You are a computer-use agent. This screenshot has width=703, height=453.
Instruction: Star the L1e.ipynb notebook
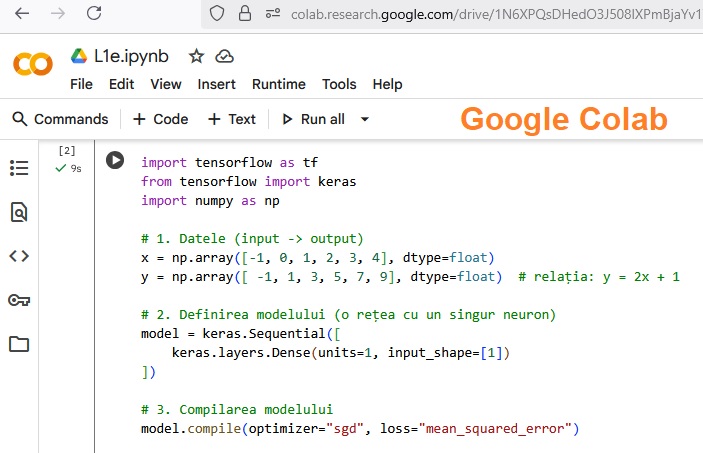[196, 56]
